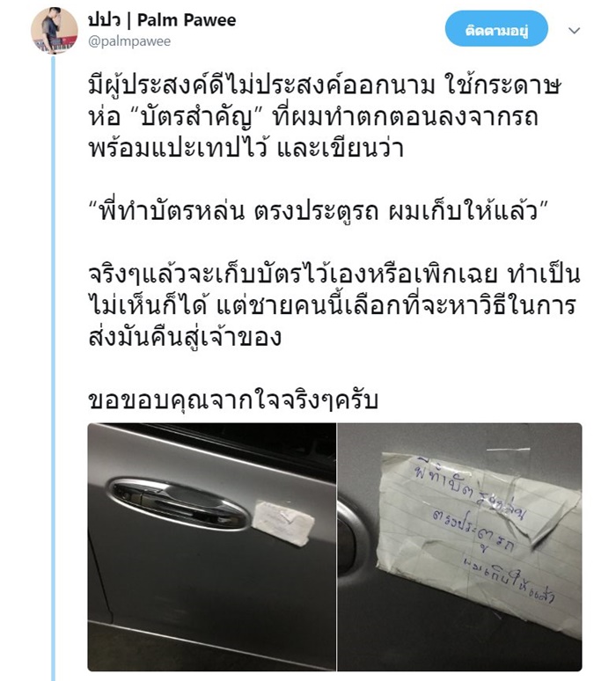Click the final thank-you line of tweet
616x681 pixels.
233,400
